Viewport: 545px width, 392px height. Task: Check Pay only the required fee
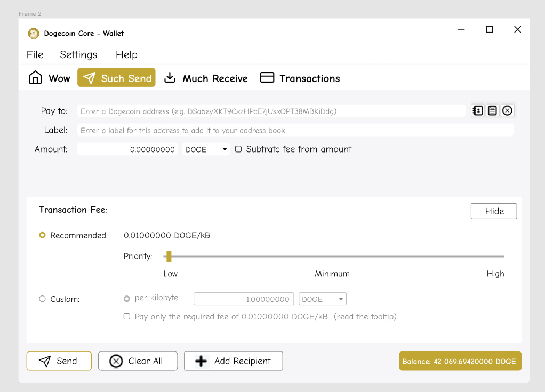pyautogui.click(x=127, y=316)
